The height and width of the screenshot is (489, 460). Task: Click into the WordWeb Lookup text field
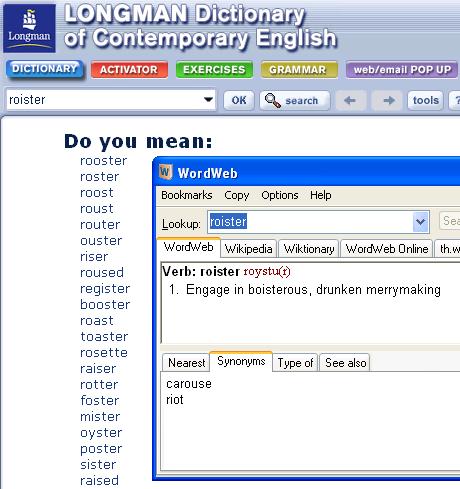tap(310, 222)
